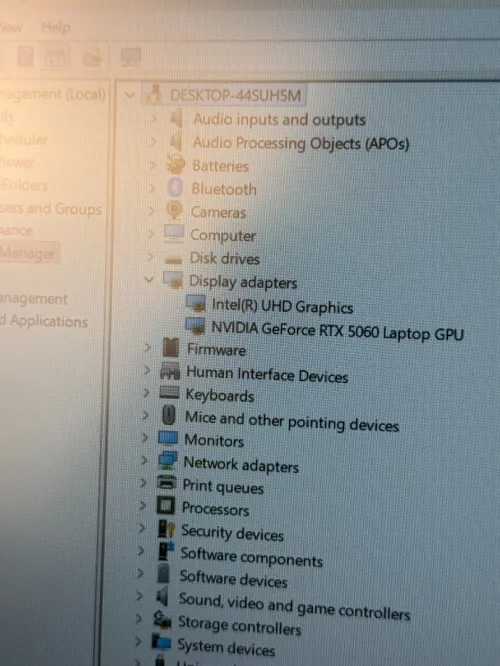Collapse the DESKTOP-44SUH5M root node
This screenshot has width=500, height=666.
[130, 95]
